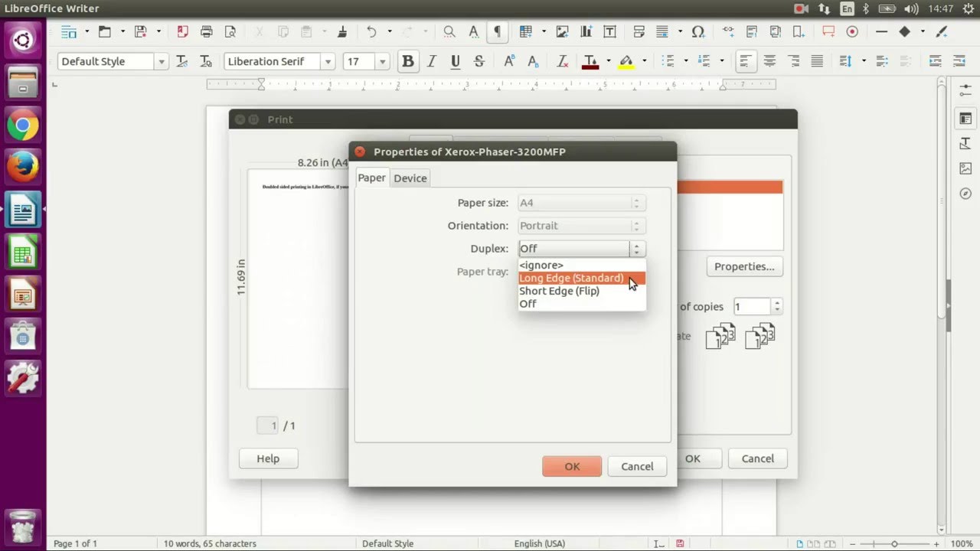Select Off in the duplex dropdown list
Screen dimensions: 980x551
click(582, 304)
